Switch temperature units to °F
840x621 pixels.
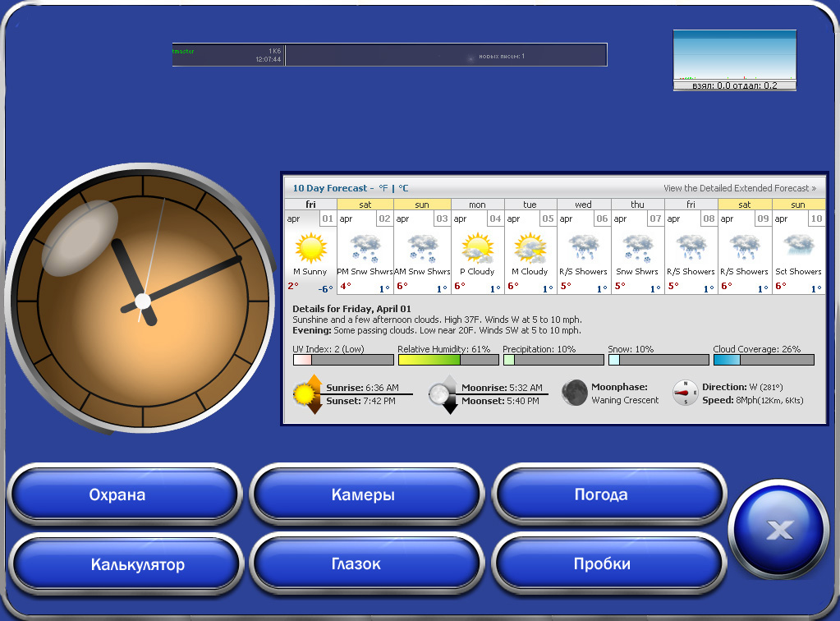(x=383, y=188)
